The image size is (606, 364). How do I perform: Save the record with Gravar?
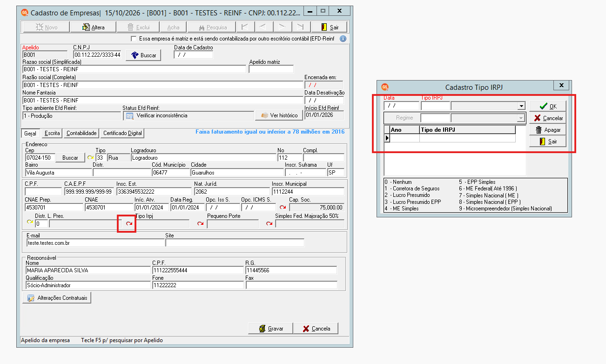pyautogui.click(x=270, y=329)
